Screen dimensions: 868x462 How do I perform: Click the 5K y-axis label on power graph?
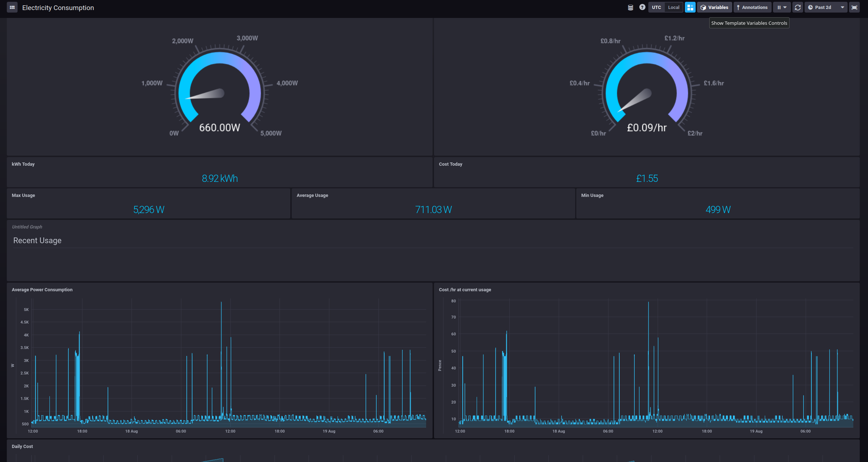coord(26,309)
